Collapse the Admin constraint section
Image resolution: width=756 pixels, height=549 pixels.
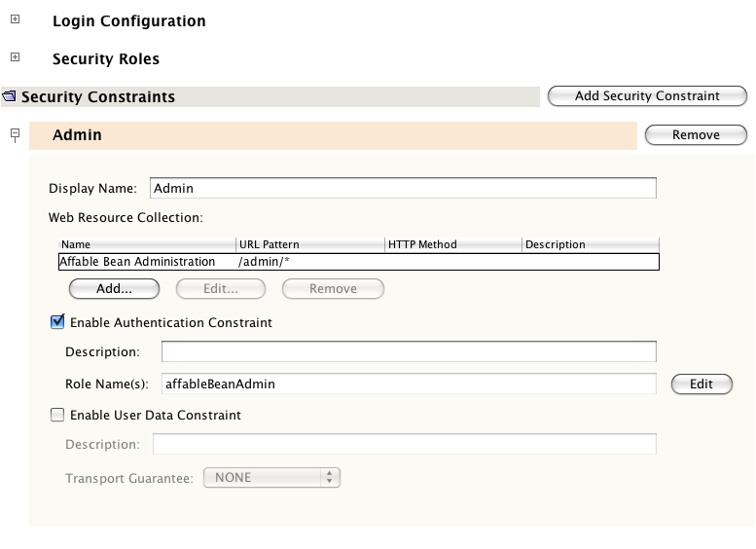(x=15, y=134)
